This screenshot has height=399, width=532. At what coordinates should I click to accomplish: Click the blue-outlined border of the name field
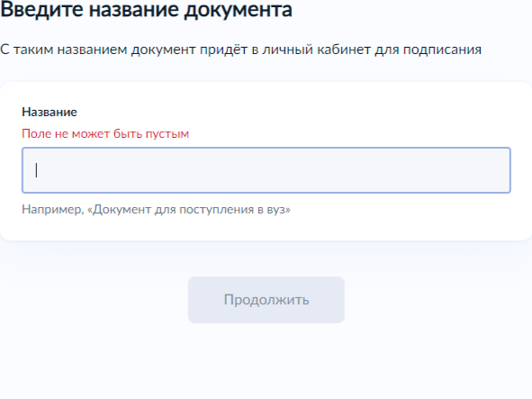[266, 148]
